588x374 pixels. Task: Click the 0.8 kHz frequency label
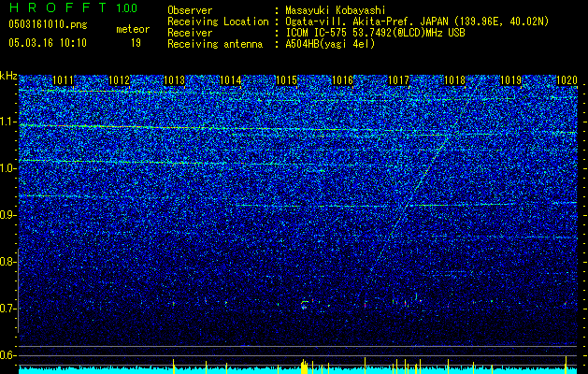tap(7, 262)
